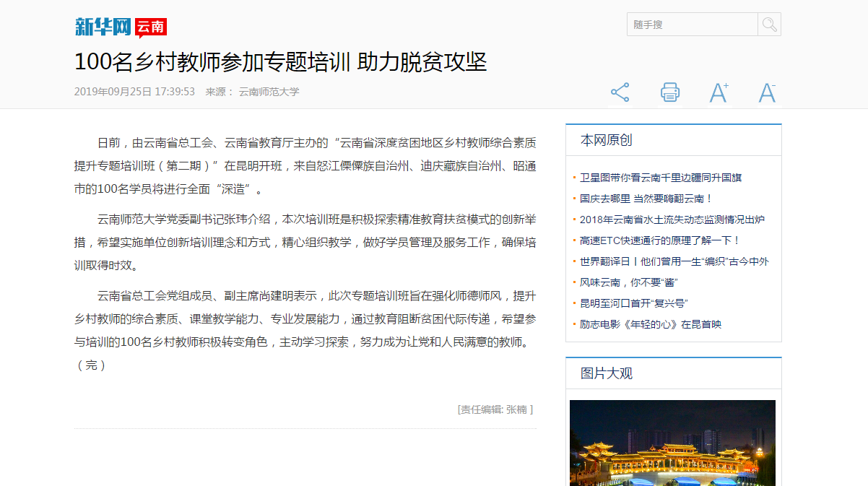Viewport: 868px width, 486px height.
Task: Increase font size with A+ icon
Action: point(719,92)
